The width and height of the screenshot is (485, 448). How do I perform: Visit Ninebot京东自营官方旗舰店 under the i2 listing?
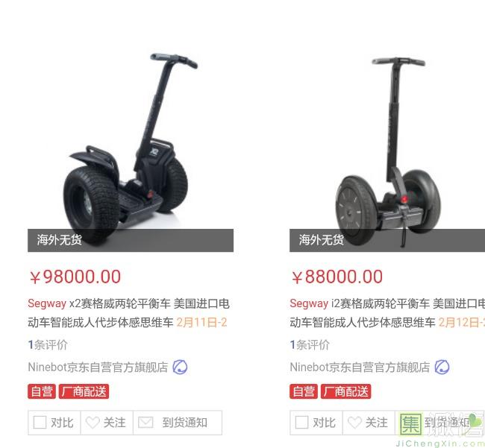pyautogui.click(x=360, y=367)
